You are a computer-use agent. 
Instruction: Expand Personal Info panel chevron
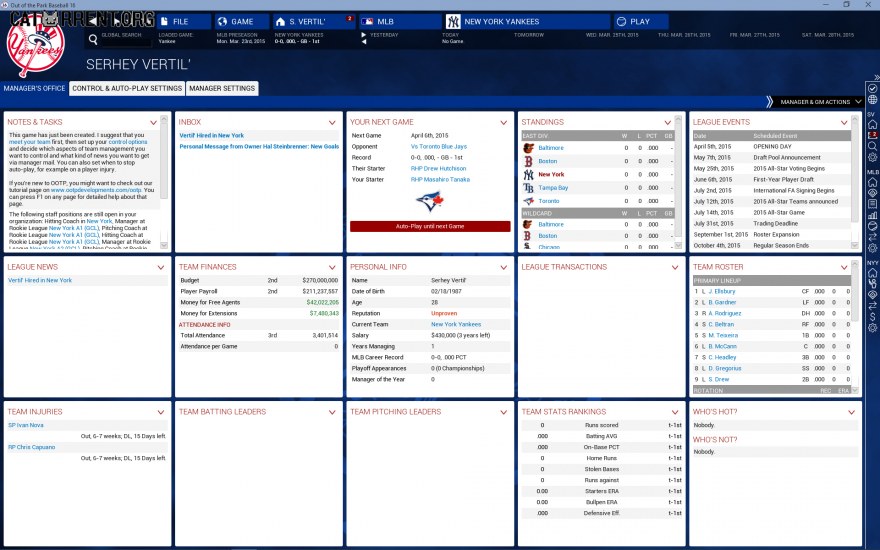503,268
